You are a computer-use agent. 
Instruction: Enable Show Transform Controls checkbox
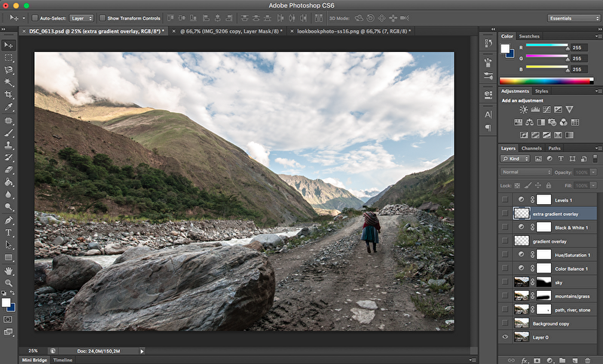tap(103, 18)
